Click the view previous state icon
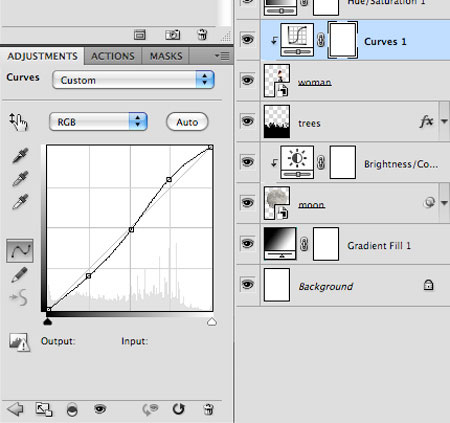 pyautogui.click(x=150, y=409)
